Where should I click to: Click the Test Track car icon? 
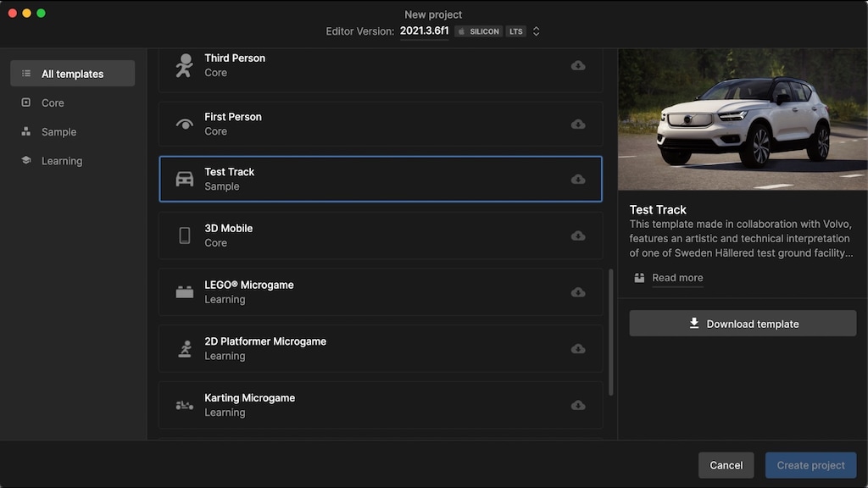pos(185,179)
